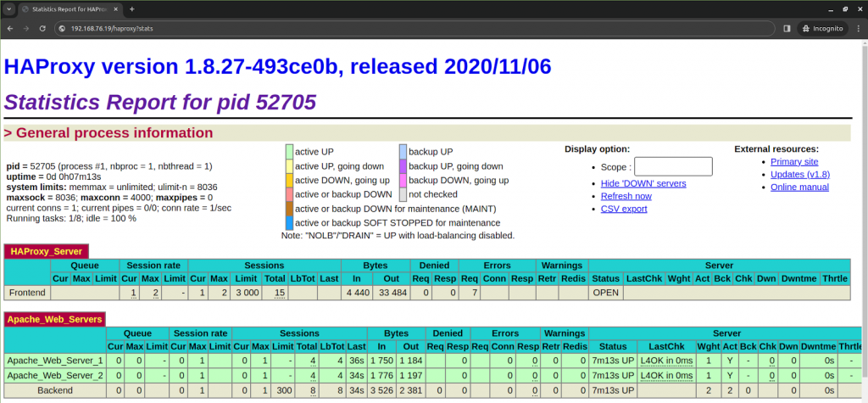Click the backup UP blue legend swatch

(x=403, y=151)
